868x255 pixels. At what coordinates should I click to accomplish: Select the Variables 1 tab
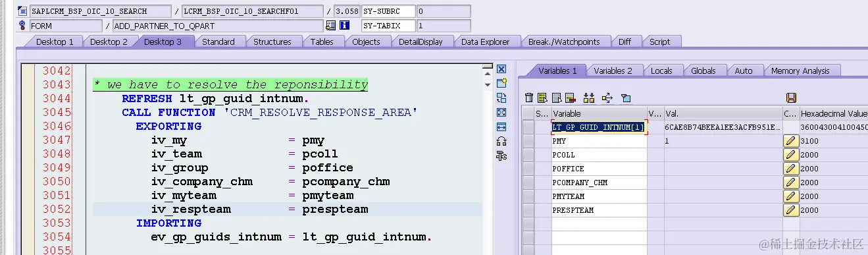(557, 71)
